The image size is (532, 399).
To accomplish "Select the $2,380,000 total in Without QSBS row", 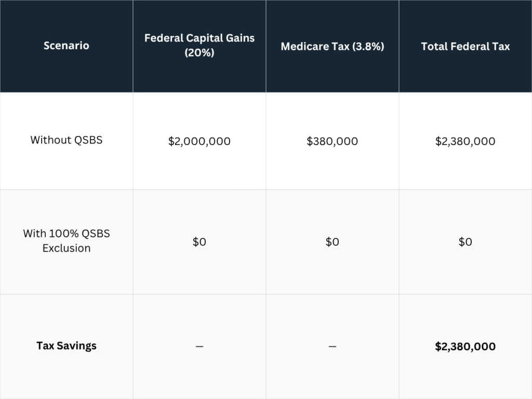I will pos(465,141).
